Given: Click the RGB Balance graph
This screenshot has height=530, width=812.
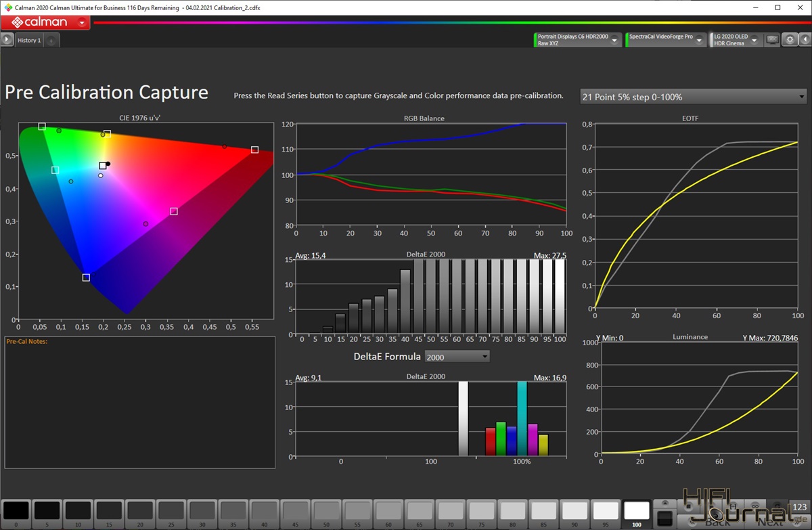Looking at the screenshot, I should coord(431,175).
